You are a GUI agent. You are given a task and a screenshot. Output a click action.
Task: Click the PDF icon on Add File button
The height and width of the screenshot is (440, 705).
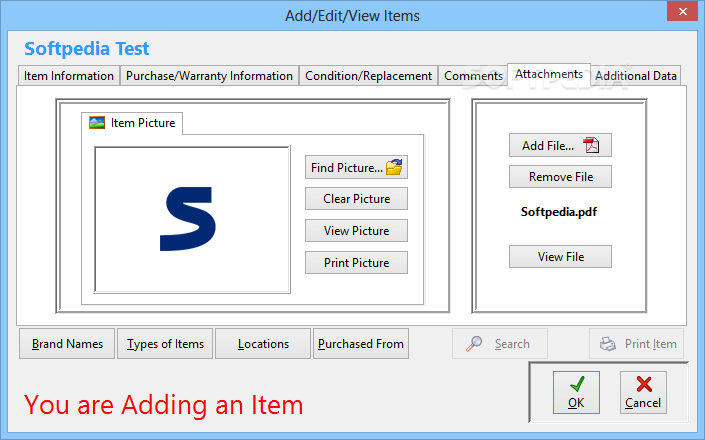591,145
